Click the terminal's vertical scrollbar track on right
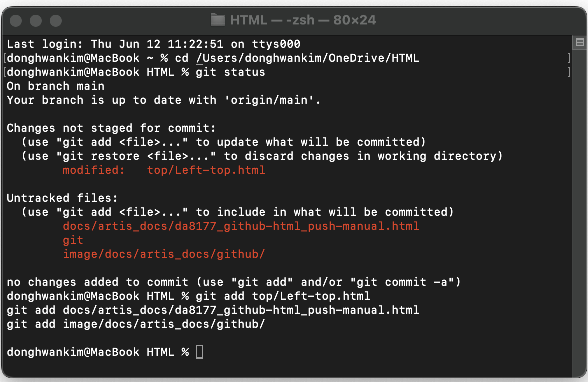This screenshot has height=382, width=588. pyautogui.click(x=580, y=210)
